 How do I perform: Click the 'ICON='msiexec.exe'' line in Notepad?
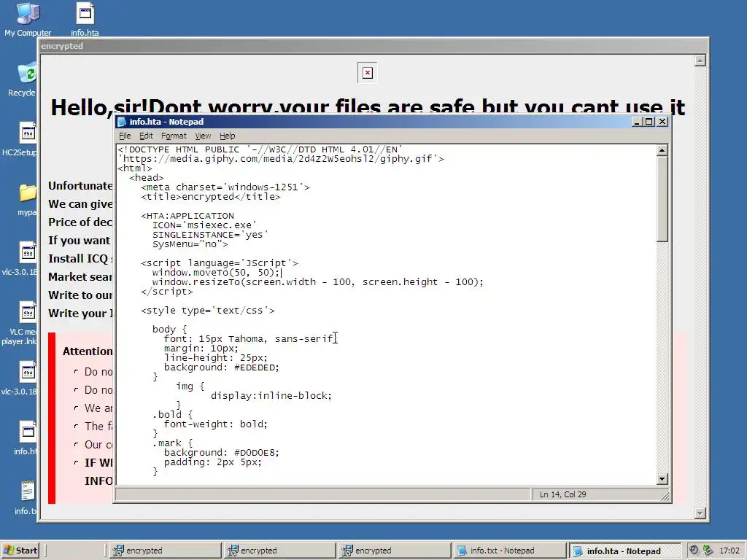[x=204, y=225]
